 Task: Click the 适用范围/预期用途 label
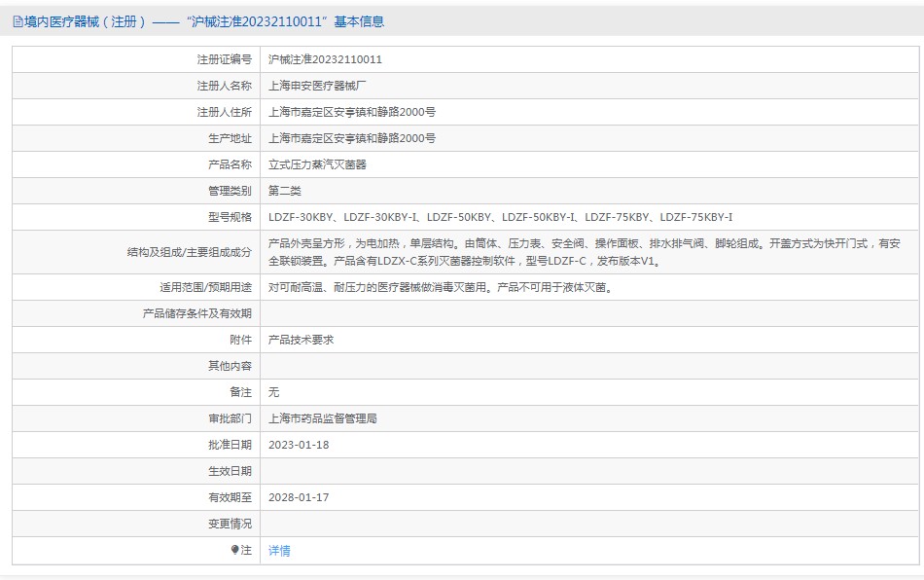point(205,288)
